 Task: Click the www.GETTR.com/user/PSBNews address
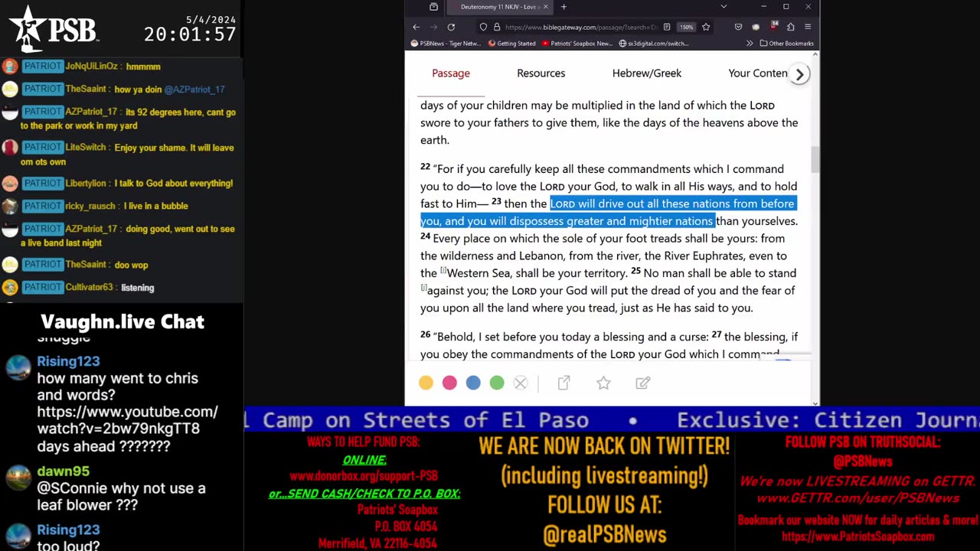pyautogui.click(x=858, y=498)
